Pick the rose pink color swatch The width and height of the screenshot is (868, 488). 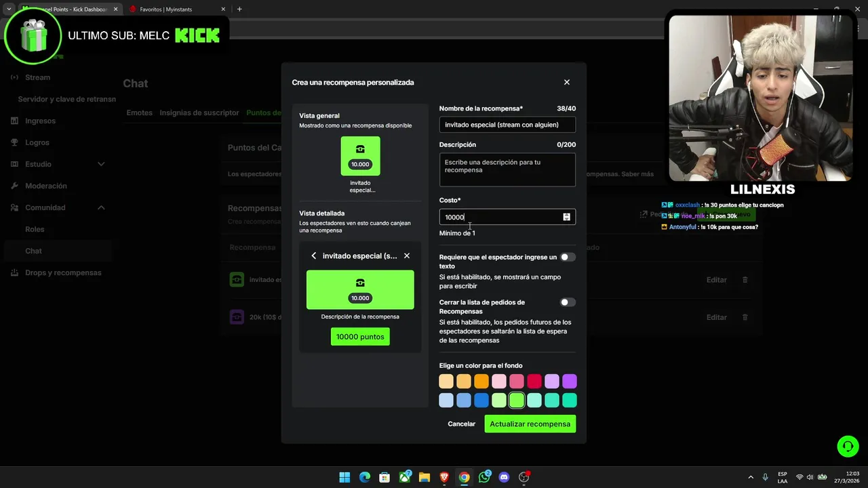(517, 382)
